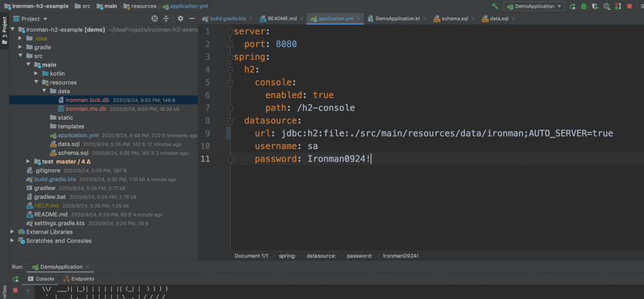
Task: Open the DemoApplication.kt editor tab
Action: pos(397,18)
